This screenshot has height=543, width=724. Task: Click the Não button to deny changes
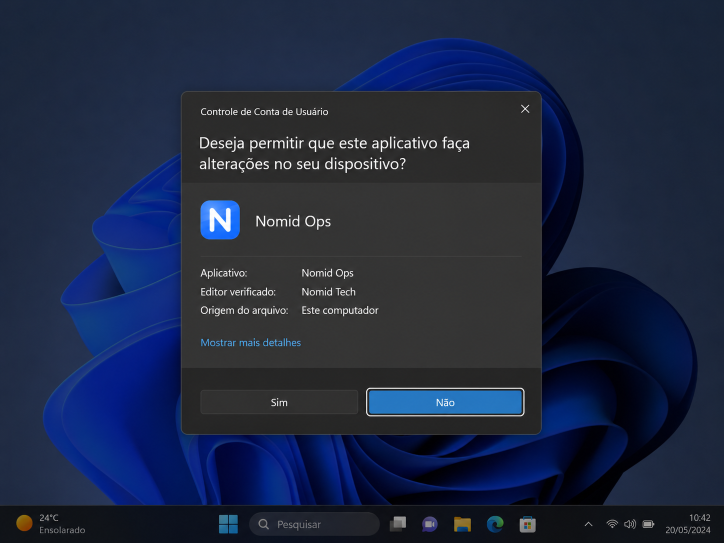pyautogui.click(x=445, y=402)
